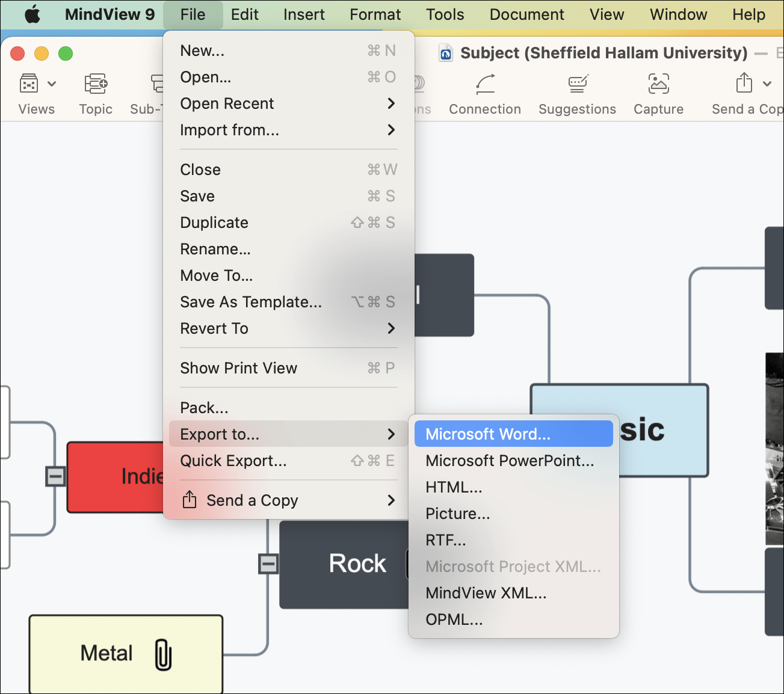Click the Views toolbar icon
Screen dimensions: 784x694
point(29,84)
